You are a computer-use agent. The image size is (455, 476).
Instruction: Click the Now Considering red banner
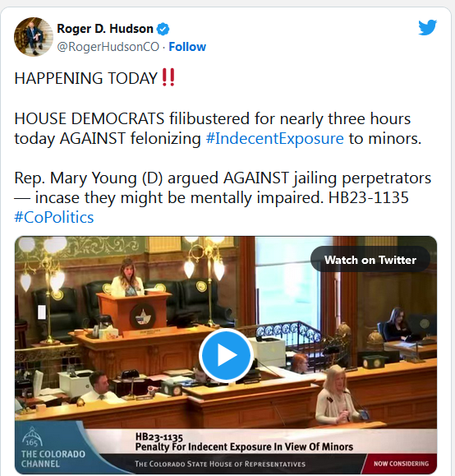[x=401, y=464]
